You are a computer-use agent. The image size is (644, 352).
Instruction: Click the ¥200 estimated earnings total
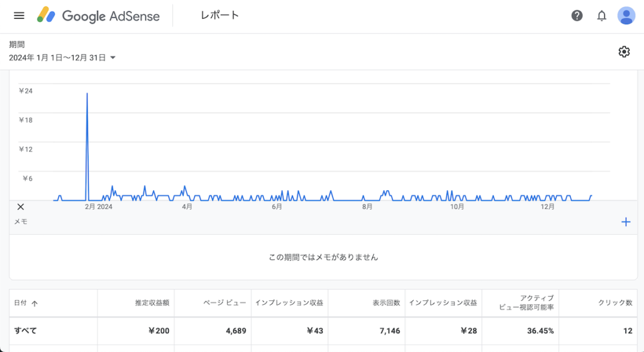(158, 331)
